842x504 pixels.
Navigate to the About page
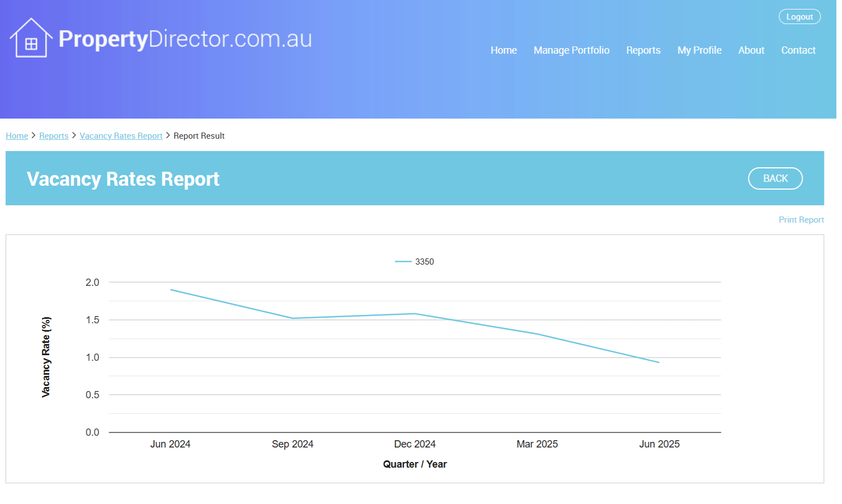[751, 50]
